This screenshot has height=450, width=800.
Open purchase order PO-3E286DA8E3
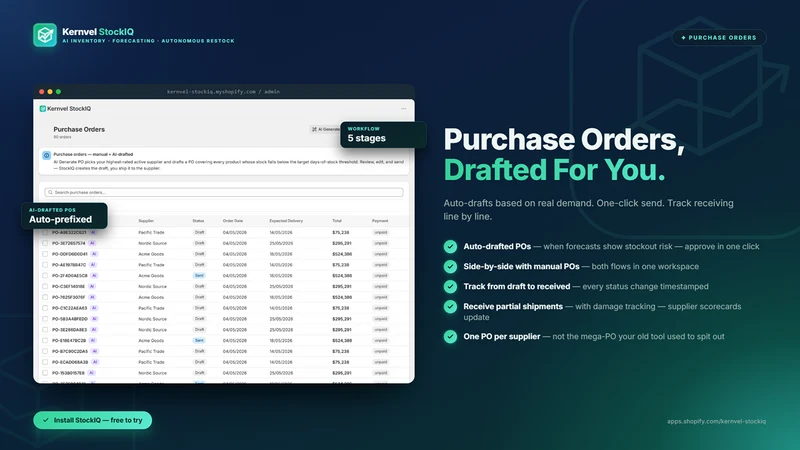[x=69, y=330]
